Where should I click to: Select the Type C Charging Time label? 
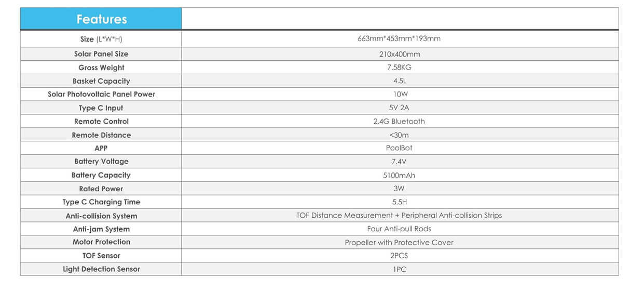[101, 202]
